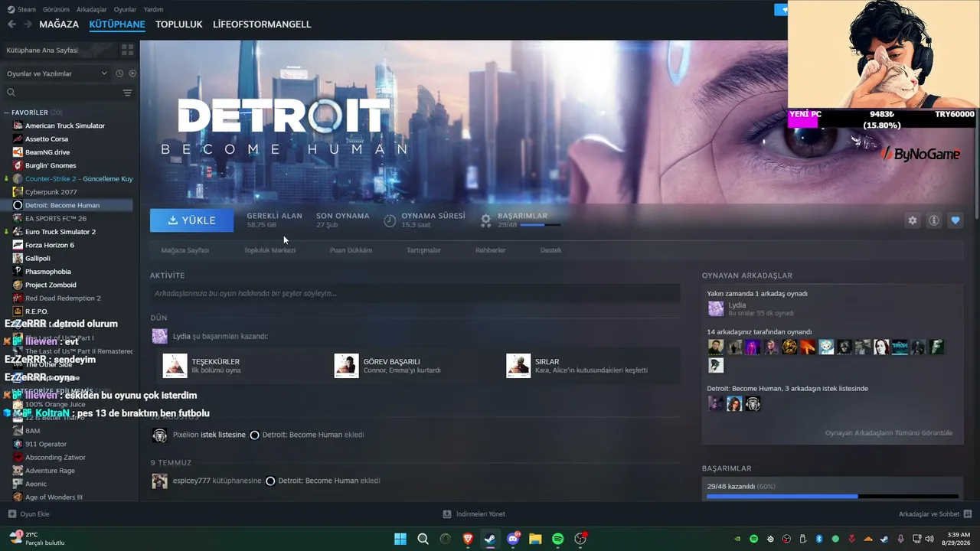Collapse the FAVORİLER category
The height and width of the screenshot is (551, 980).
tap(7, 112)
